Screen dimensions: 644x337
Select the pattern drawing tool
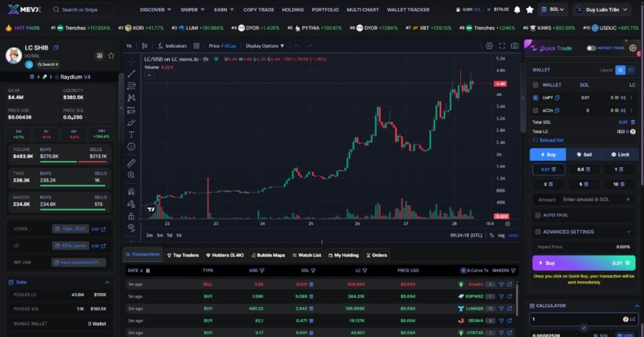[131, 97]
